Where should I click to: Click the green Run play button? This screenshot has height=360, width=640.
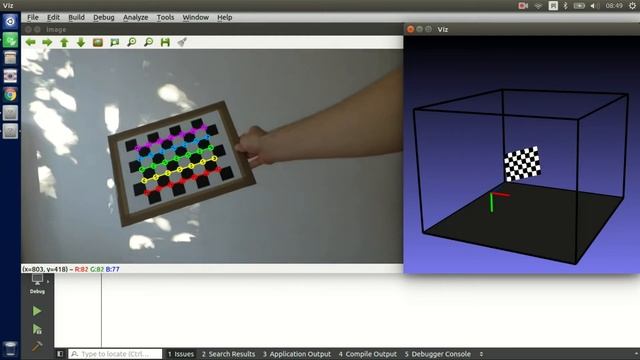(37, 311)
